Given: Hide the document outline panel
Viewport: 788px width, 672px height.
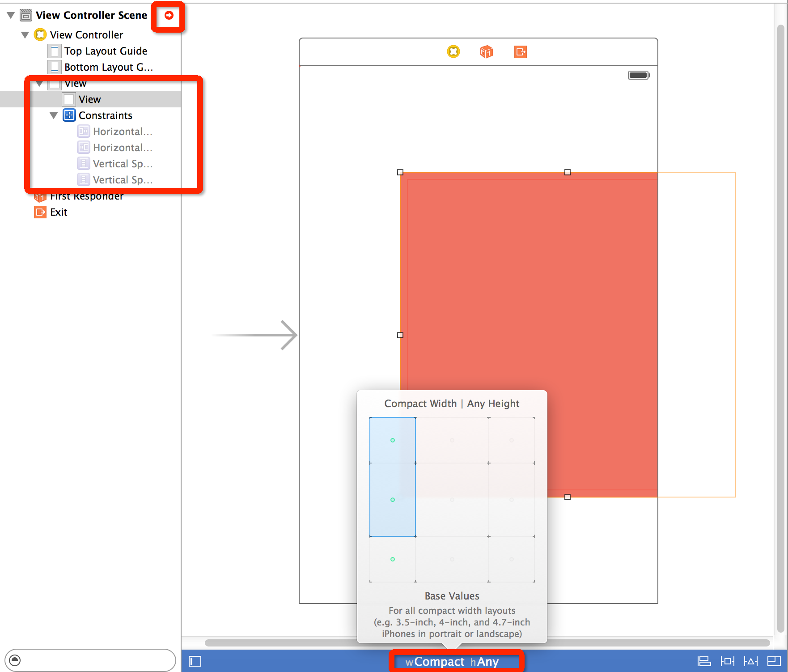Looking at the screenshot, I should (x=195, y=661).
